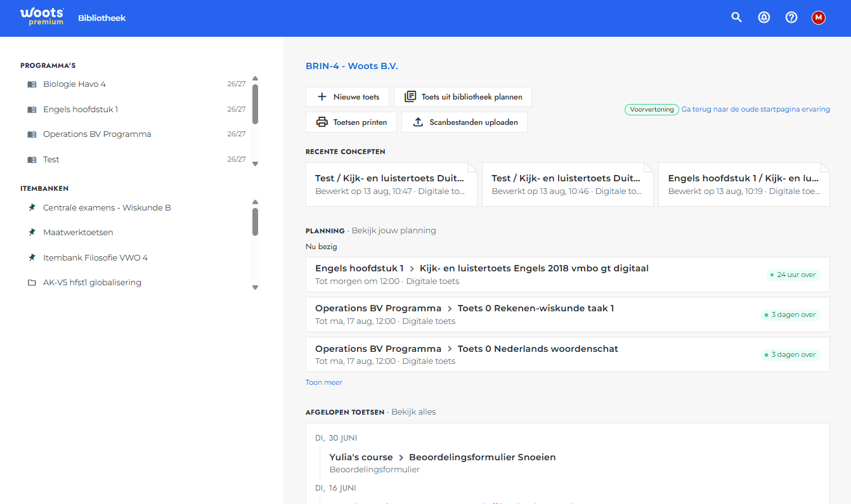Screen dimensions: 851x504
Task: Open the Engels hoofdstuk 1 concept card
Action: point(744,184)
